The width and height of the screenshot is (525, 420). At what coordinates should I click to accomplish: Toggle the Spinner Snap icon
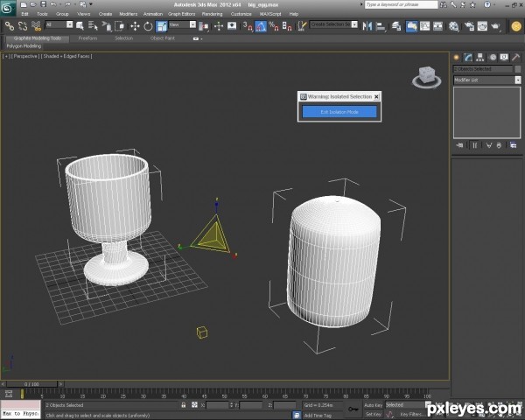tap(287, 25)
